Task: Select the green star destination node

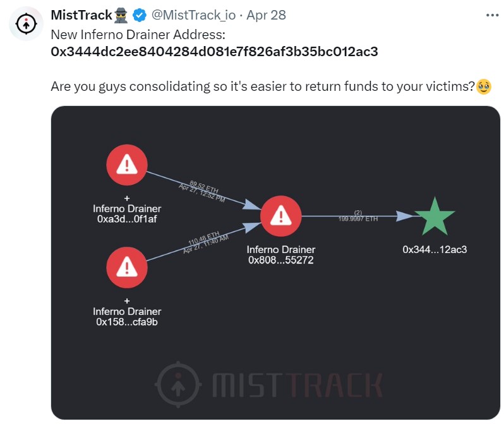Action: coord(435,217)
